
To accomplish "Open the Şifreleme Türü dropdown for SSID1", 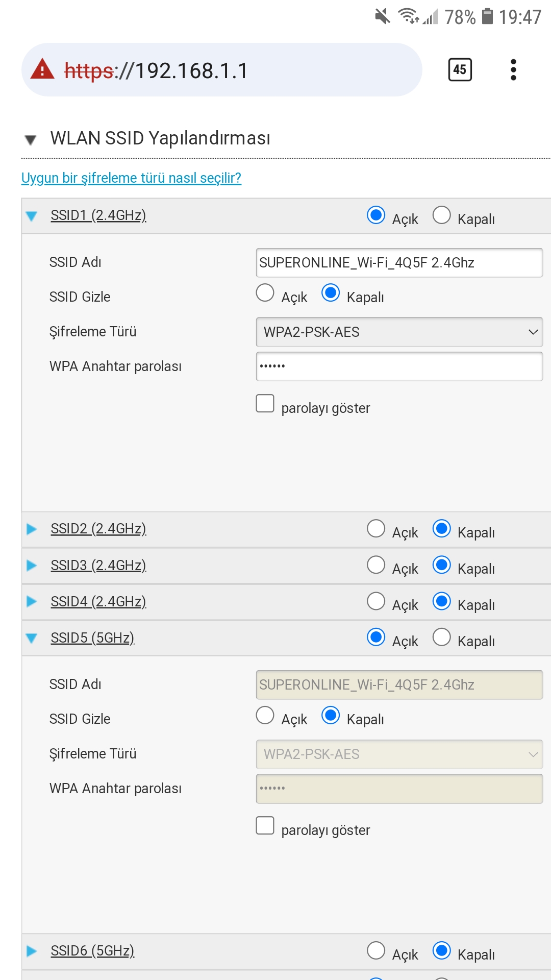I will (x=399, y=332).
